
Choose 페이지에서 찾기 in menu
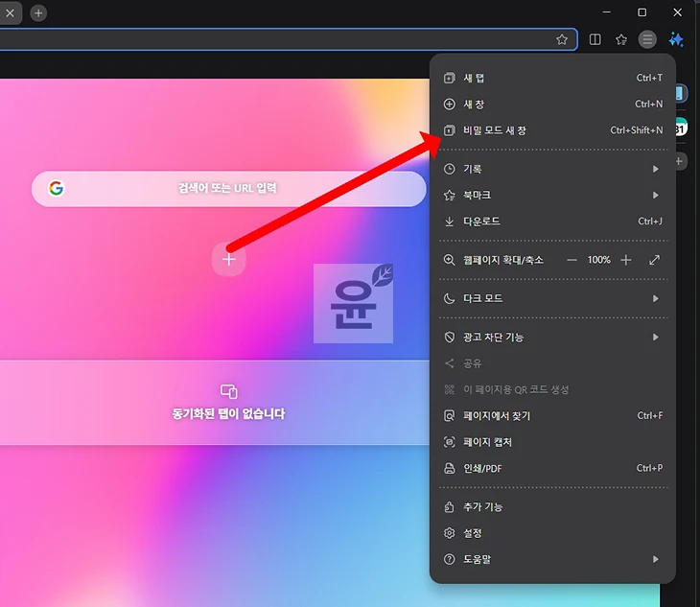552,415
